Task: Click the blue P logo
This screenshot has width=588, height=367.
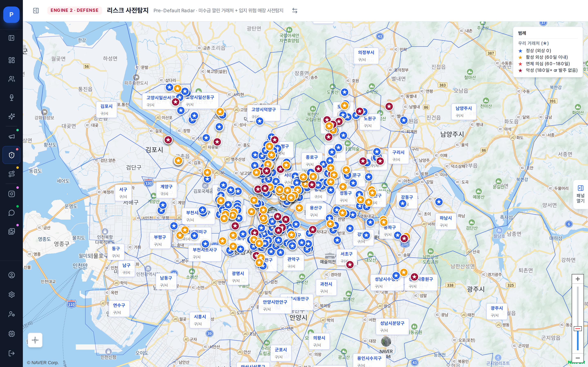Action: [x=11, y=14]
